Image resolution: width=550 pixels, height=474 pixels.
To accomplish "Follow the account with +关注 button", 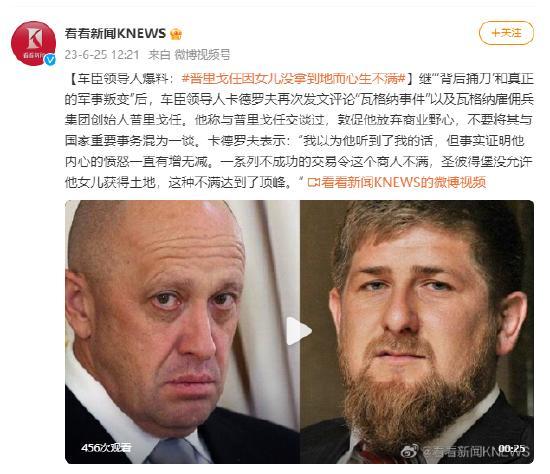I will tap(506, 33).
